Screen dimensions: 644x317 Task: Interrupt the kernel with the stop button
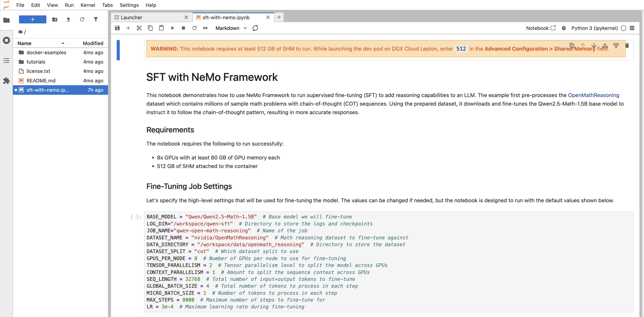tap(183, 28)
